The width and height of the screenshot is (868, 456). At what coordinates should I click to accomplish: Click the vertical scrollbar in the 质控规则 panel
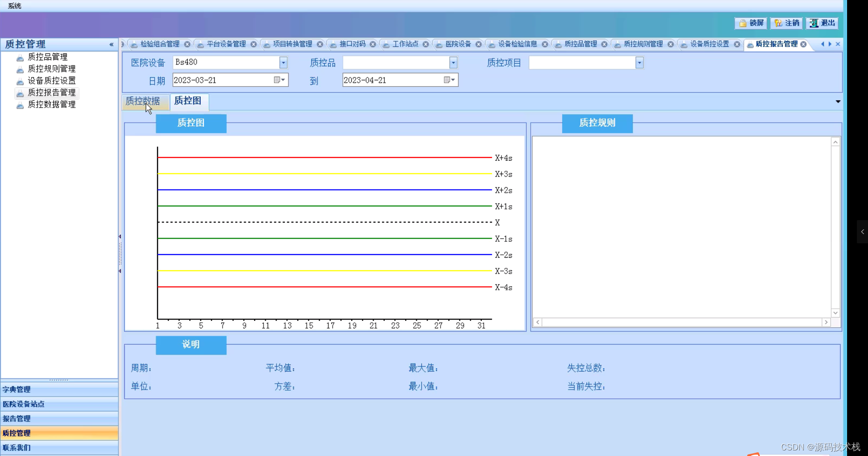point(835,228)
